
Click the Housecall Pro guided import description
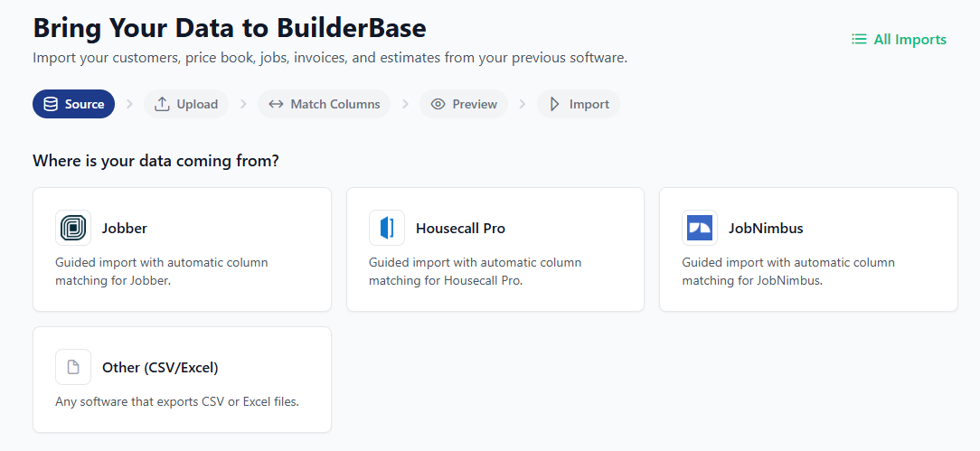pyautogui.click(x=475, y=272)
